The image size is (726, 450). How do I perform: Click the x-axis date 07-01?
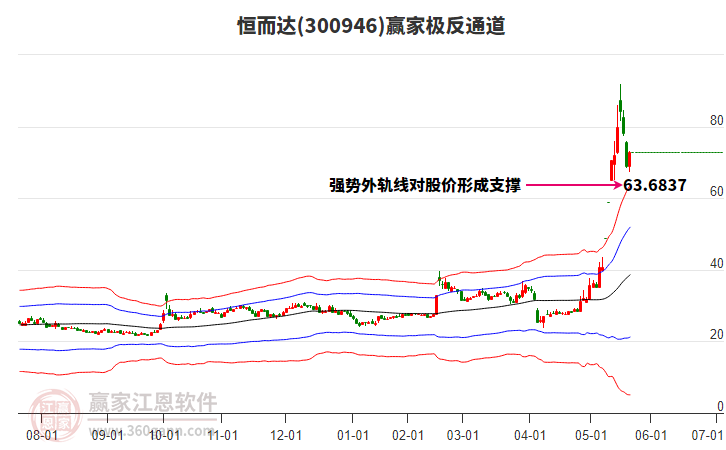(707, 435)
